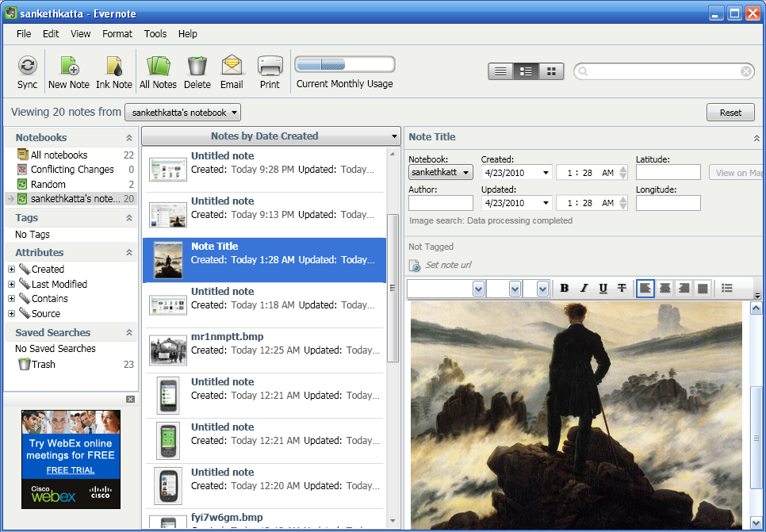
Task: Select All notebooks in sidebar
Action: (x=71, y=155)
